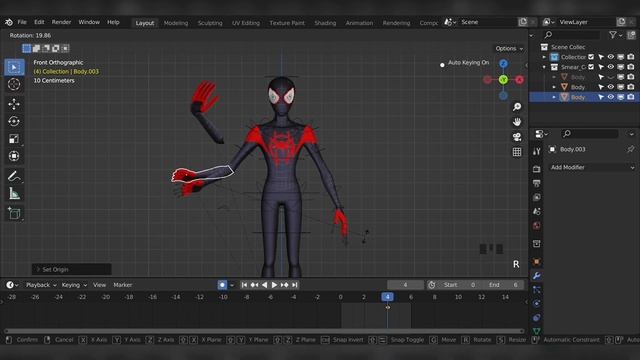Select the Cursor tool
The width and height of the screenshot is (640, 360).
[x=14, y=84]
